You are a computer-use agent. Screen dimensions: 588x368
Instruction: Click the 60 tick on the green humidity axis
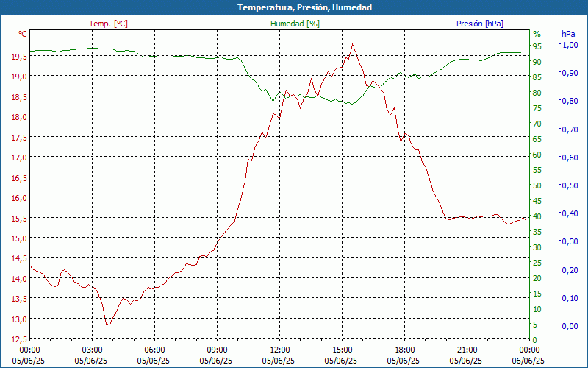(537, 155)
